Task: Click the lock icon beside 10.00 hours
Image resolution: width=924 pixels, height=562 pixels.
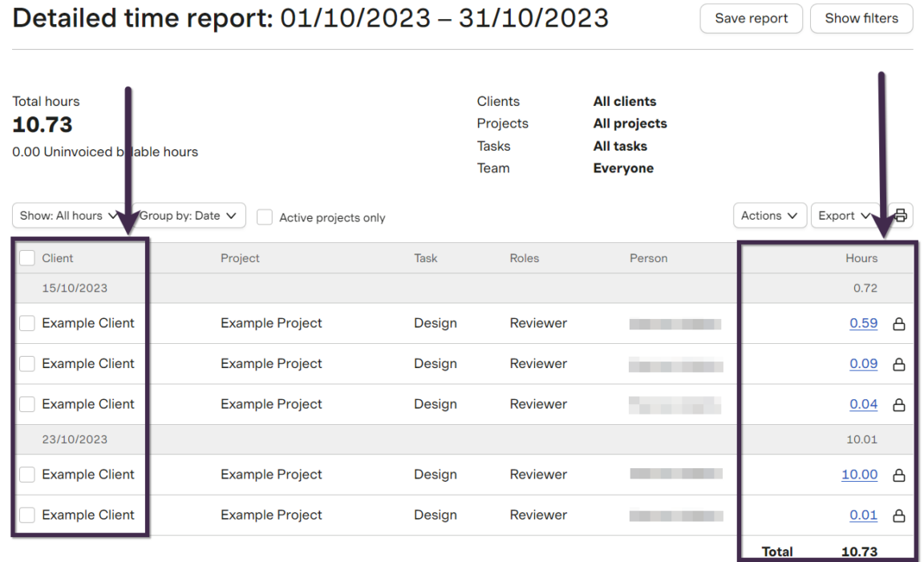Action: 899,475
